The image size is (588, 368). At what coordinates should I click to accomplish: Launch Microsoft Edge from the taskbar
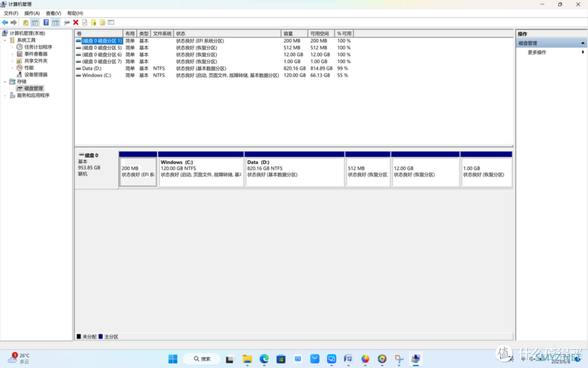264,359
